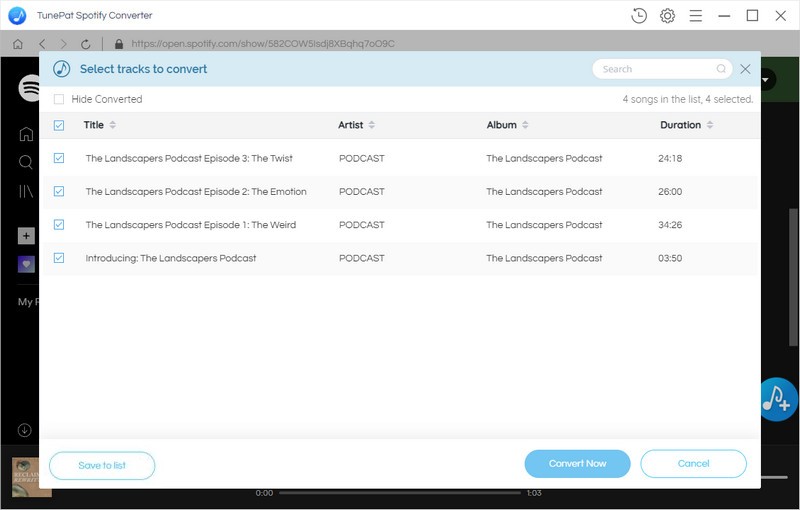Toggle the Hide Converted checkbox
Image resolution: width=800 pixels, height=510 pixels.
coord(59,99)
